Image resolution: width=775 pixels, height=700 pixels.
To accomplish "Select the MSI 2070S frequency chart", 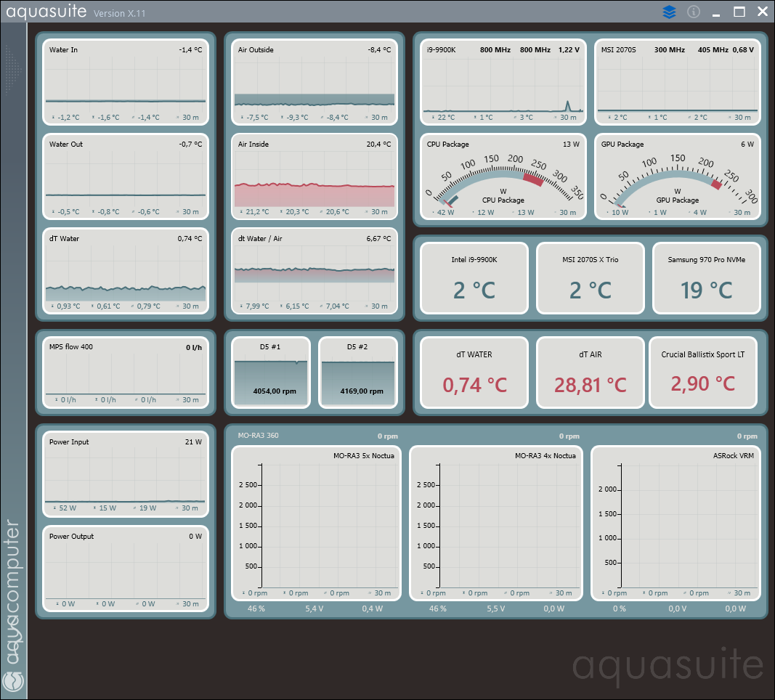I will pos(677,83).
